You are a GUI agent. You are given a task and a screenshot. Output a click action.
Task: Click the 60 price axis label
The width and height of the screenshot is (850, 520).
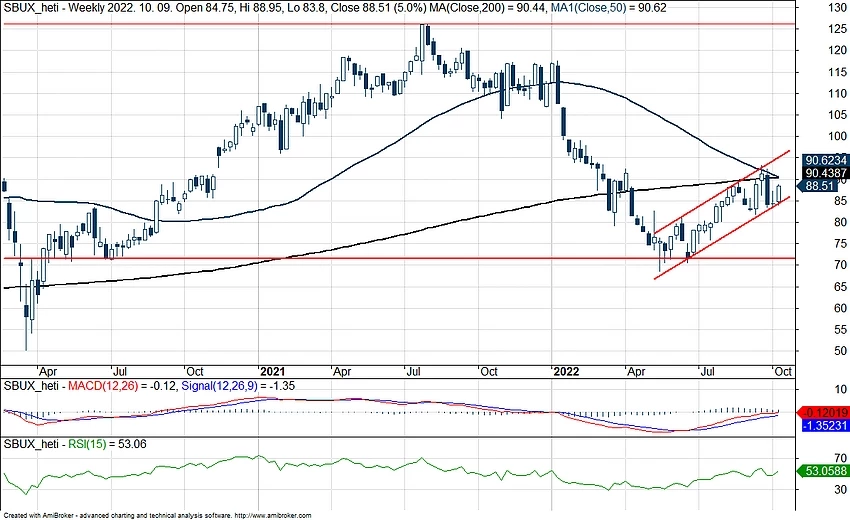[x=840, y=309]
